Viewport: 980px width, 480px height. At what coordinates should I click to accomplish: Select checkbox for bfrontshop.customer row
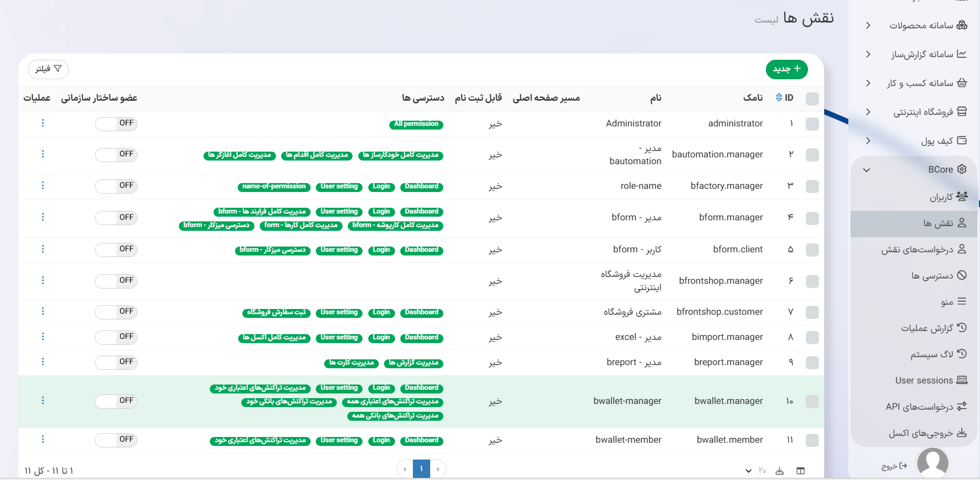click(x=812, y=312)
